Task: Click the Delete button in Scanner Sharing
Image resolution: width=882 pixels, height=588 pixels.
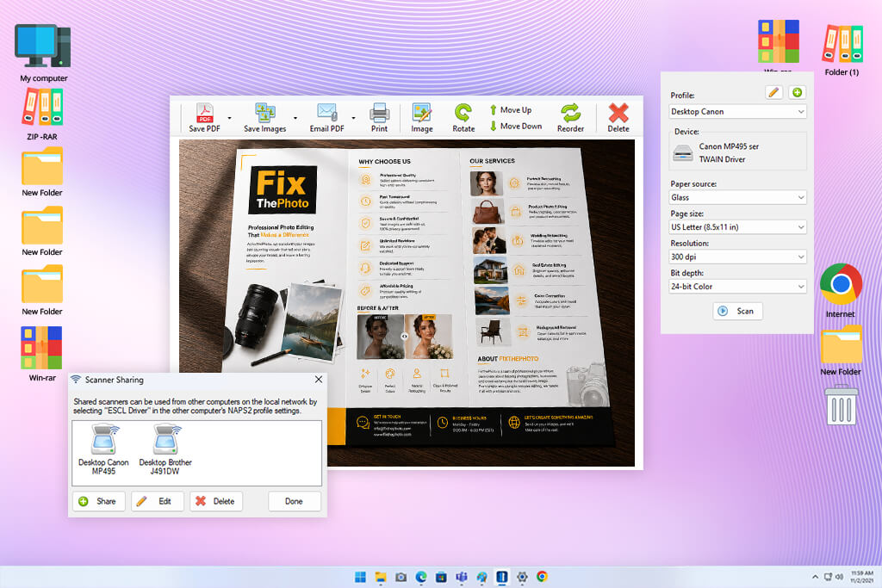Action: [x=216, y=501]
